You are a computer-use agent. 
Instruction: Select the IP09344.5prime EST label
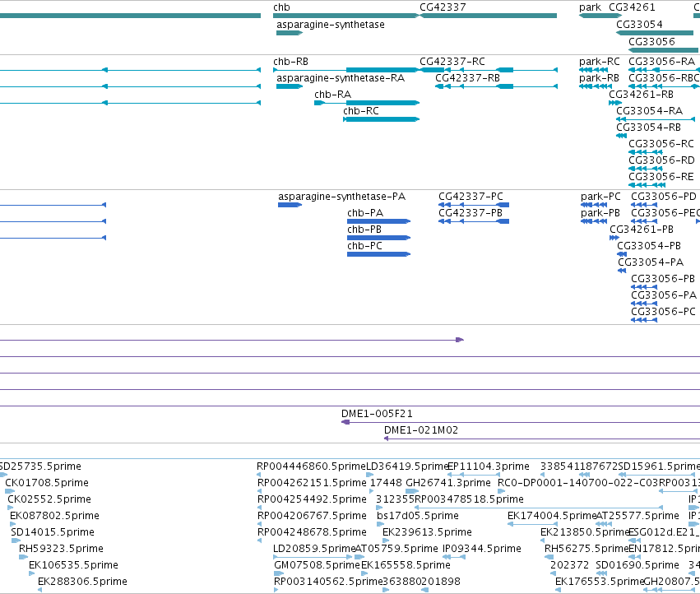(x=482, y=549)
